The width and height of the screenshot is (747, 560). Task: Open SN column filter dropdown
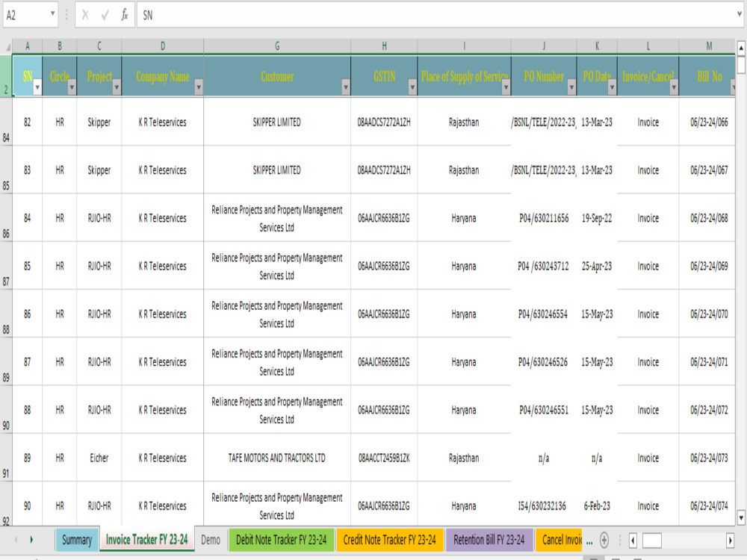[x=37, y=87]
